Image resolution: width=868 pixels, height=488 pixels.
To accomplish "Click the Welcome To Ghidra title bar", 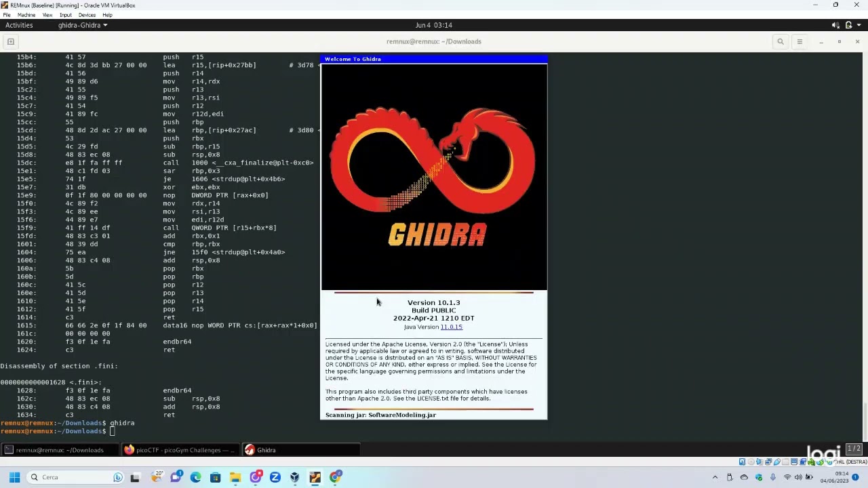I will 433,59.
